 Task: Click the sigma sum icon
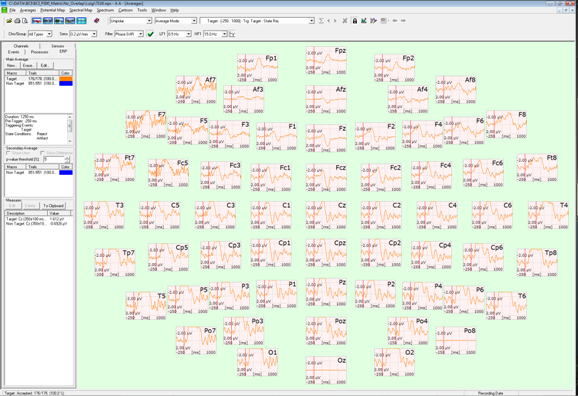[321, 21]
